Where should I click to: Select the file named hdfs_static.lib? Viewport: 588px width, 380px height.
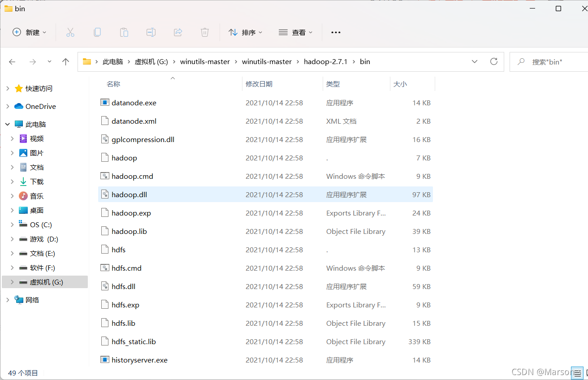pyautogui.click(x=134, y=342)
